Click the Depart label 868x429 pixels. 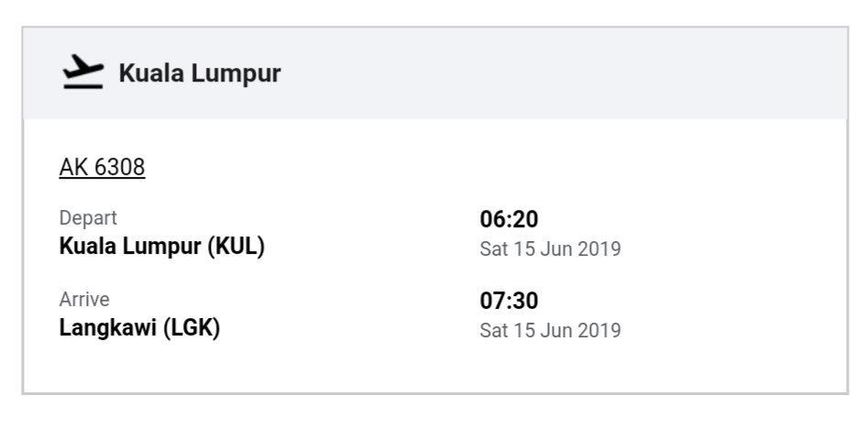click(x=88, y=217)
